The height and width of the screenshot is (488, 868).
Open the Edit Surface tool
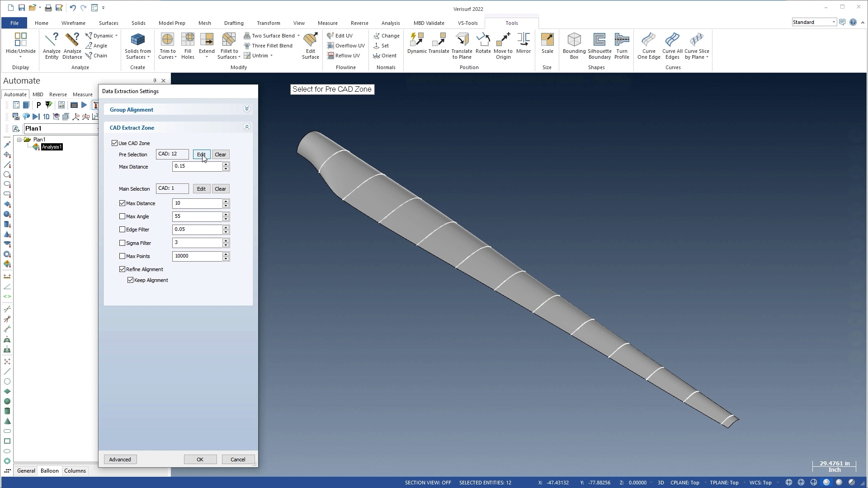[311, 45]
